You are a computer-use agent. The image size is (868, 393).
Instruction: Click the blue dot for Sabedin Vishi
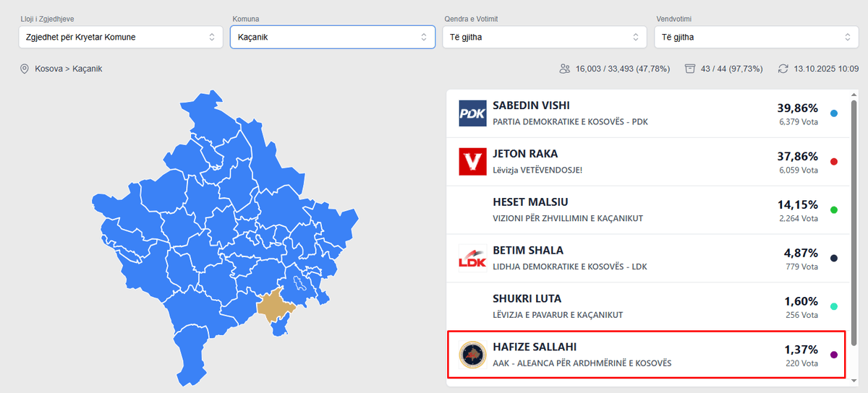pos(834,114)
